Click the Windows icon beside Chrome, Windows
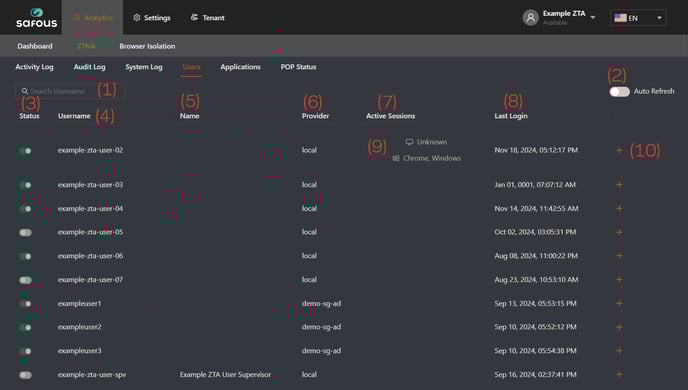The height and width of the screenshot is (390, 688). 396,158
